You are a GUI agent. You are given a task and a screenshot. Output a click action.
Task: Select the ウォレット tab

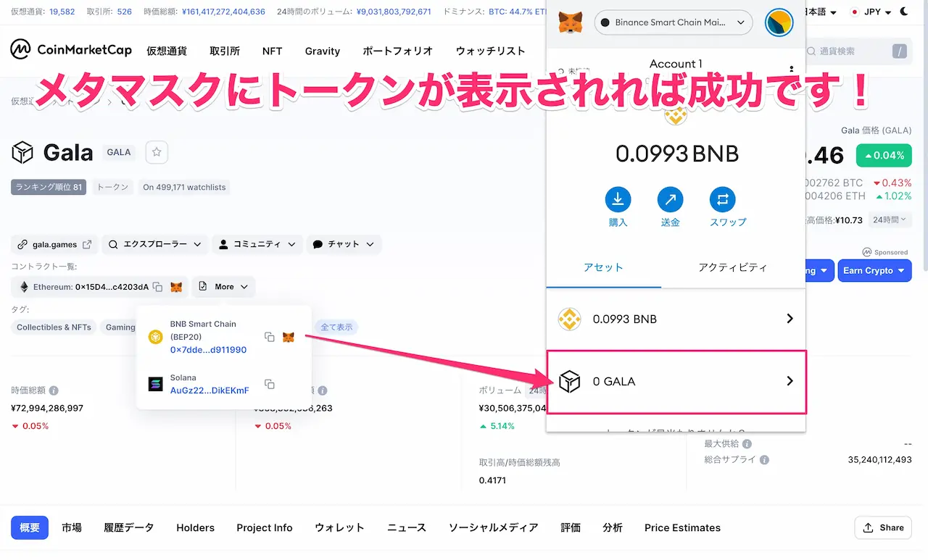point(339,527)
